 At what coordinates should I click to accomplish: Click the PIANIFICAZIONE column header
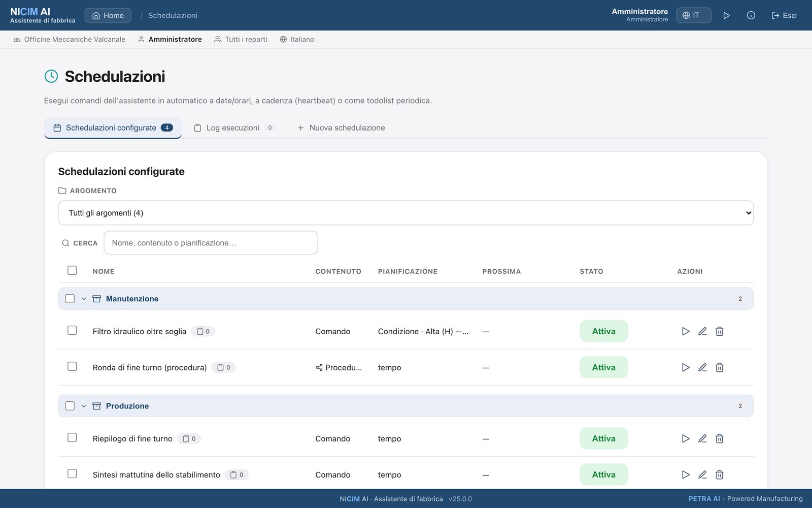point(408,271)
